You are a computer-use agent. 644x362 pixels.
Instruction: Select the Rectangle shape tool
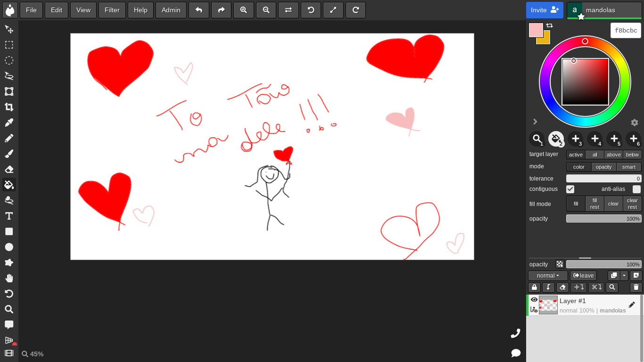point(9,231)
